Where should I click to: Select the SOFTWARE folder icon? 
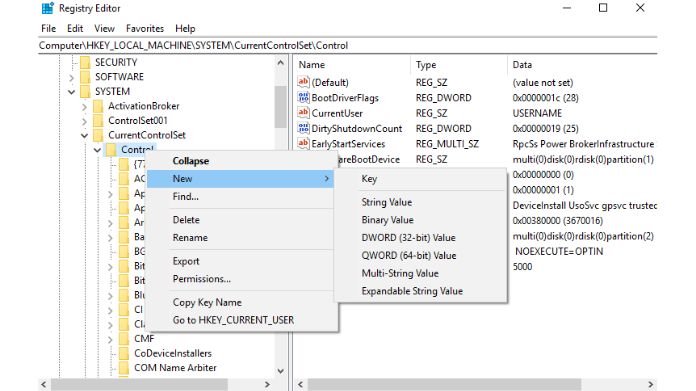pos(85,77)
